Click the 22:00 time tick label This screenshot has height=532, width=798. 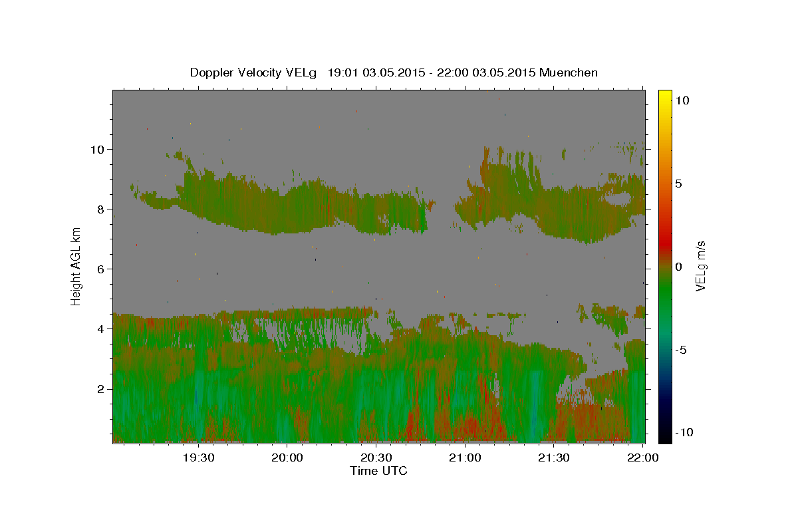(x=642, y=458)
